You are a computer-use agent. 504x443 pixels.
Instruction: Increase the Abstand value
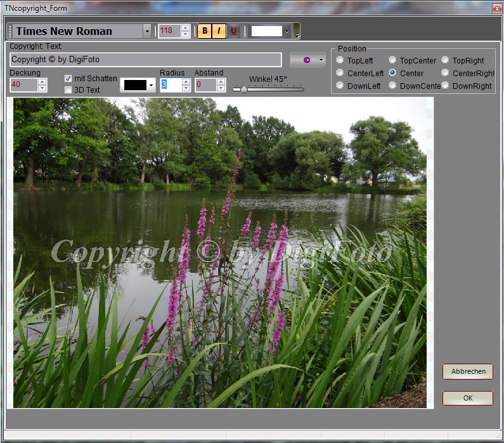pyautogui.click(x=221, y=81)
